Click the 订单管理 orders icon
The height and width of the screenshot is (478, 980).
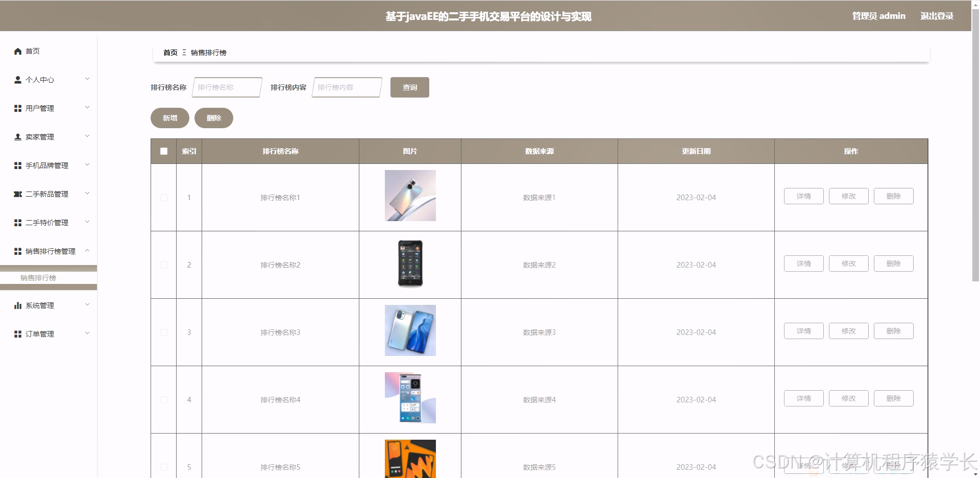(17, 333)
